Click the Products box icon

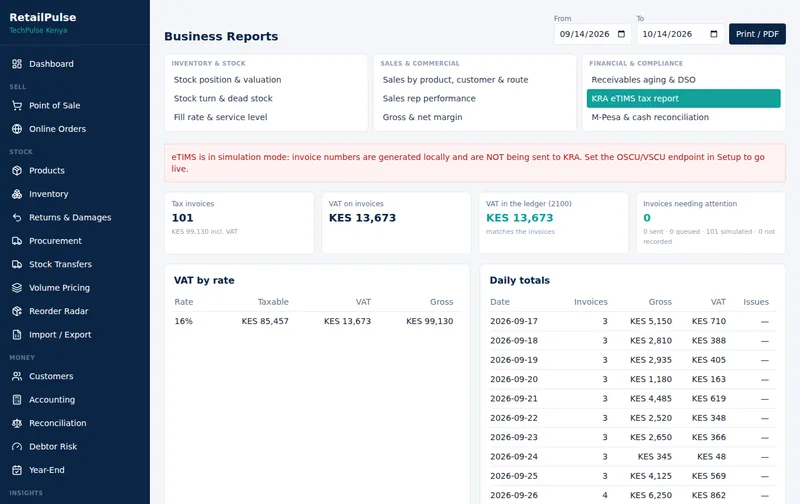pyautogui.click(x=17, y=170)
